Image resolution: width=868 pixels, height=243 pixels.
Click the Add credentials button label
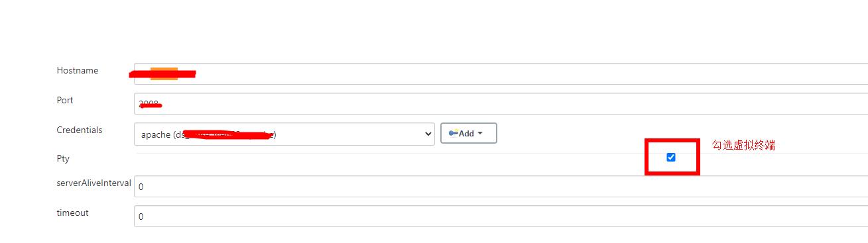[x=466, y=133]
